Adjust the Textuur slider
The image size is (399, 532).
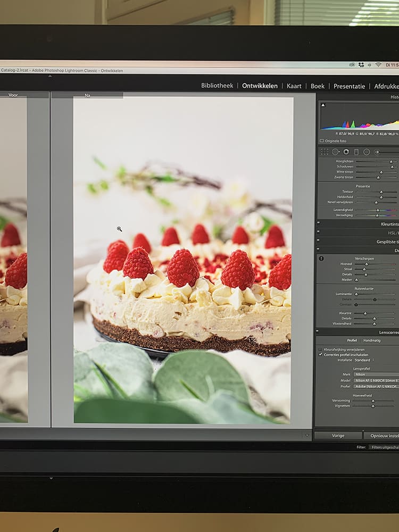(x=381, y=192)
